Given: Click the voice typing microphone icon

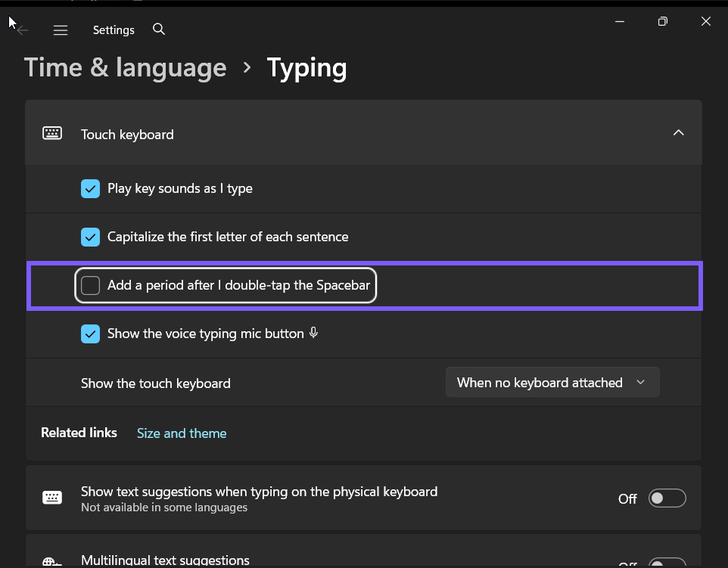Looking at the screenshot, I should click(314, 333).
